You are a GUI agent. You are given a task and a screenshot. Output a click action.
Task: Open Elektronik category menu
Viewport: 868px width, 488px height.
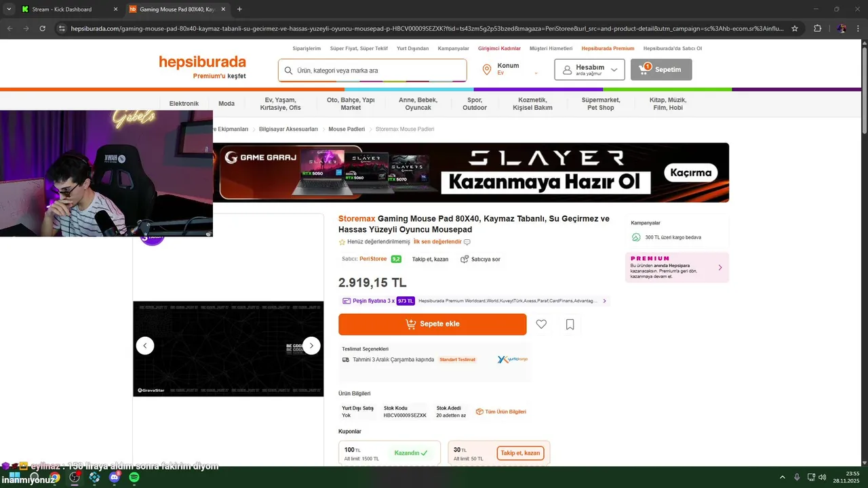click(184, 104)
